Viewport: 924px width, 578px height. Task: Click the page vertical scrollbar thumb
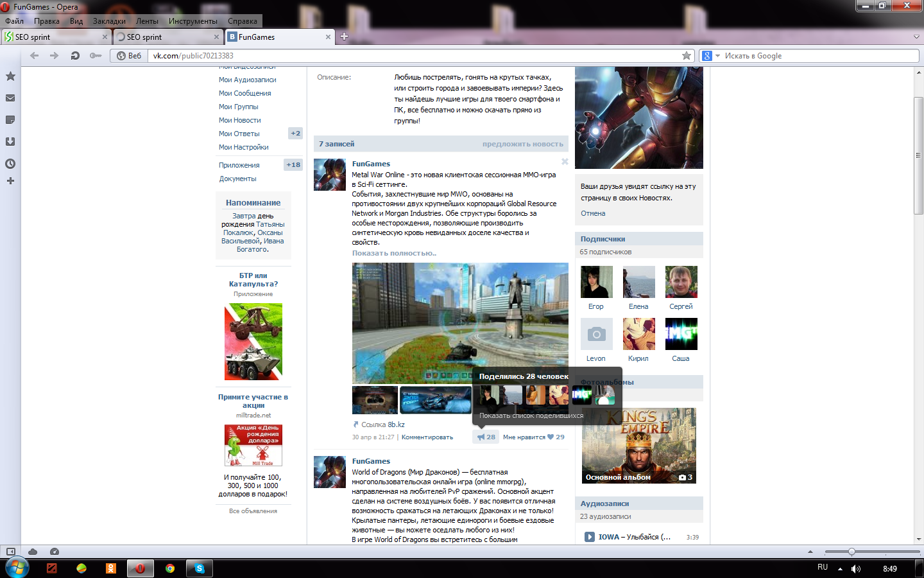919,155
